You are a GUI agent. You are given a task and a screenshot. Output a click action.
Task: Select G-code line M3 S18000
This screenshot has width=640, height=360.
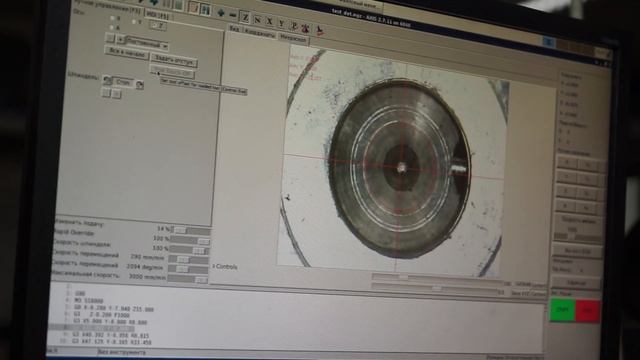click(89, 301)
